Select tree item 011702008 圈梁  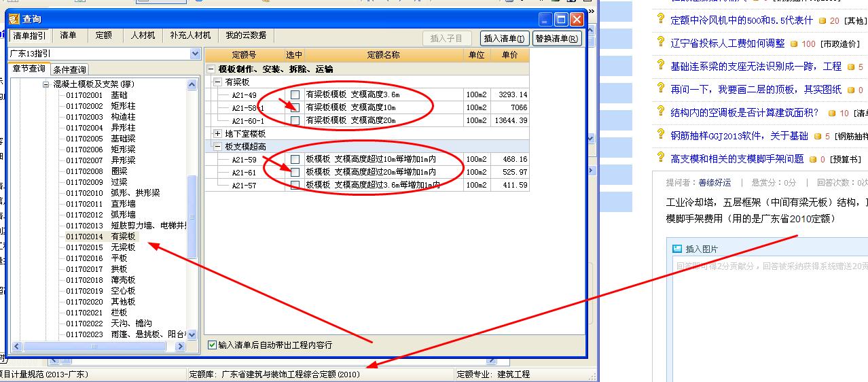[x=96, y=171]
